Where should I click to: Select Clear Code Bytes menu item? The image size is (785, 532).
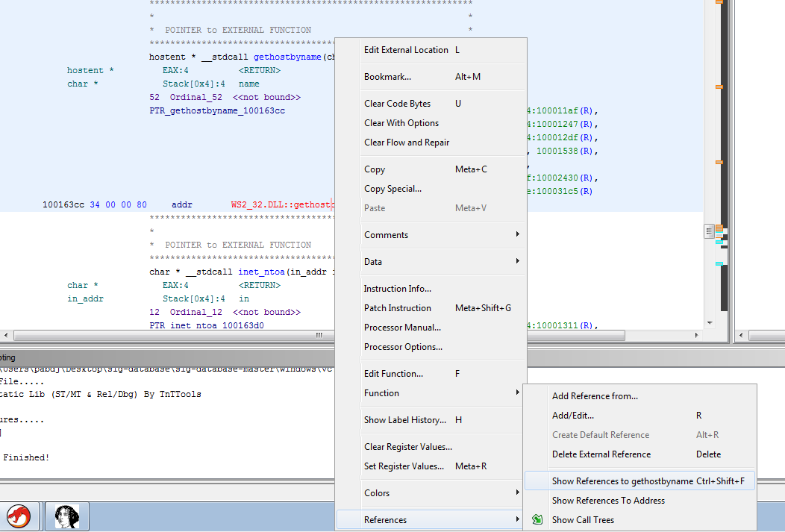point(397,104)
